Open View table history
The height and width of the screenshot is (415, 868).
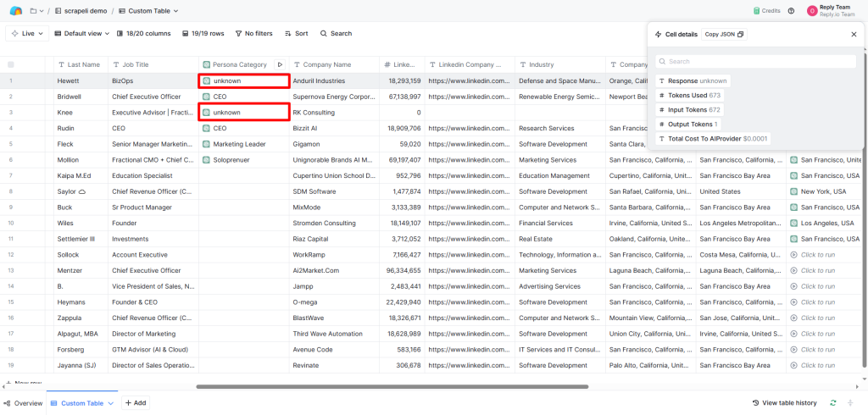(784, 403)
